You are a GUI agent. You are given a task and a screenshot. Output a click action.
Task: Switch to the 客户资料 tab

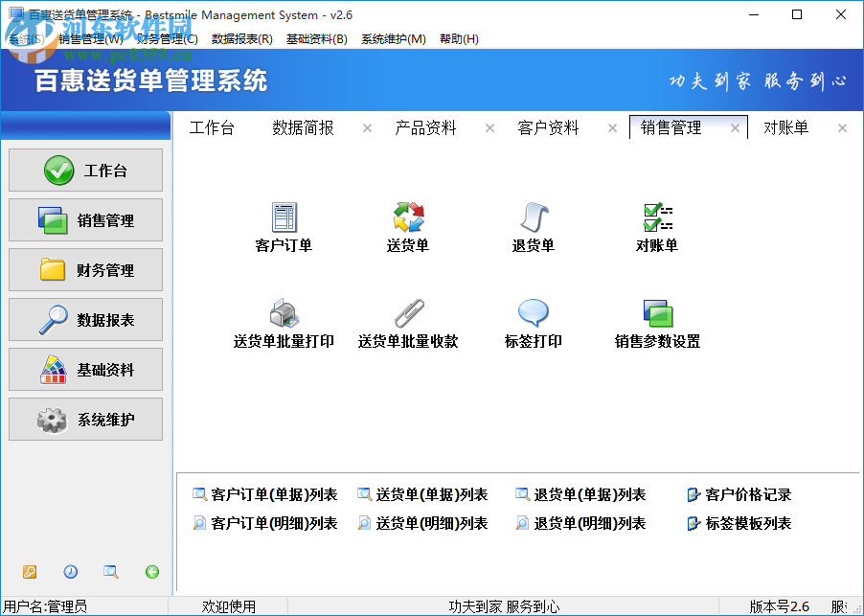pos(547,127)
